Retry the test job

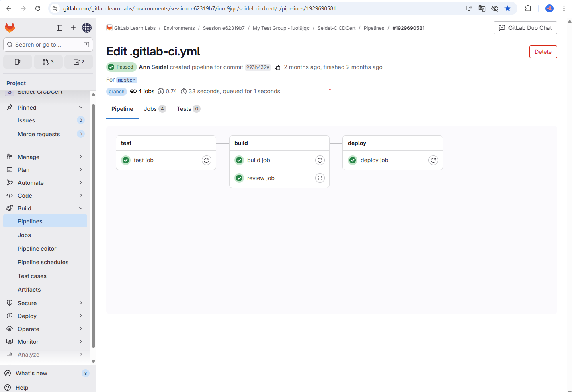tap(206, 160)
